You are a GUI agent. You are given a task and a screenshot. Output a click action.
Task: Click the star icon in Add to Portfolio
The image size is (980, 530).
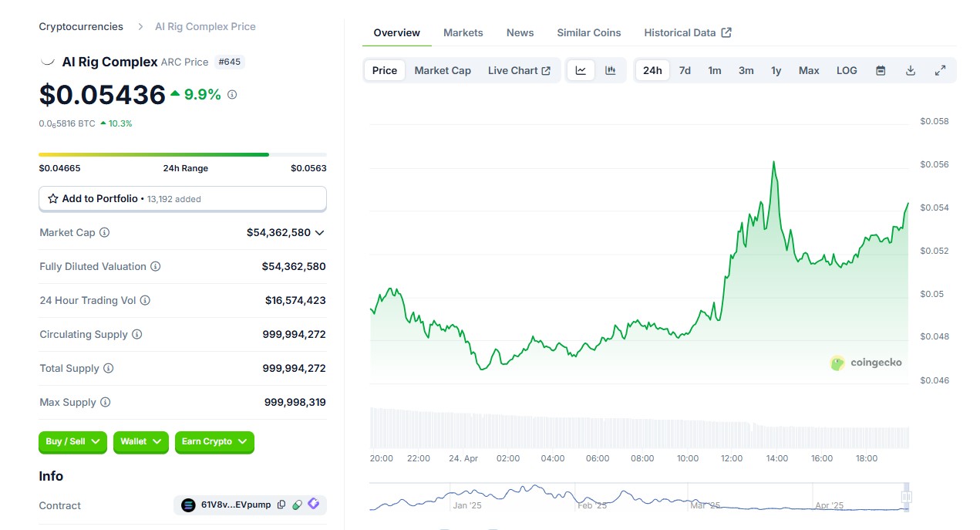(53, 198)
